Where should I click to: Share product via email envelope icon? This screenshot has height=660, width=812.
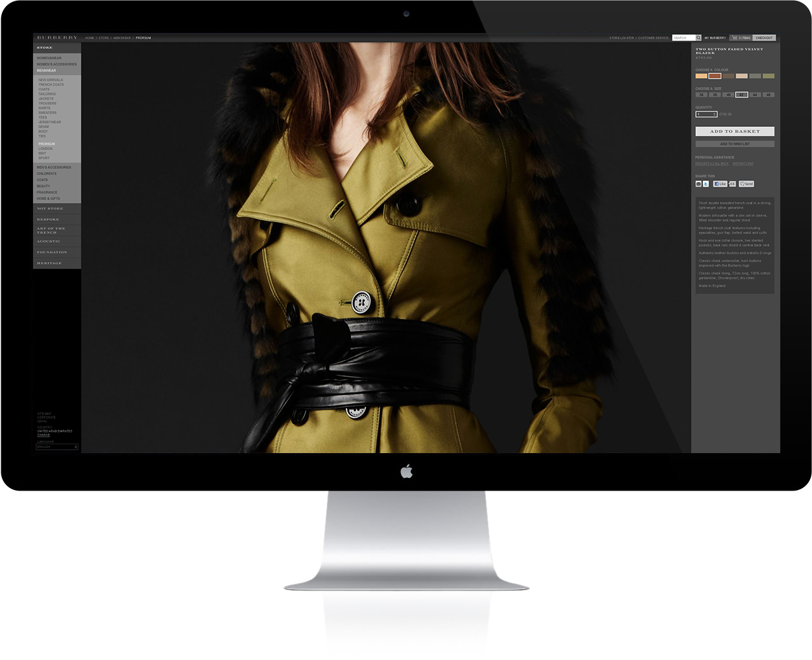[x=698, y=184]
